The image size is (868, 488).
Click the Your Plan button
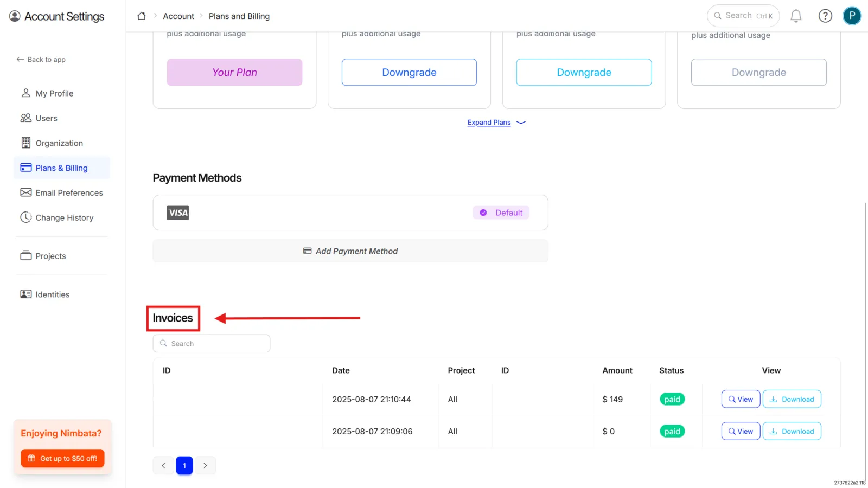tap(234, 72)
